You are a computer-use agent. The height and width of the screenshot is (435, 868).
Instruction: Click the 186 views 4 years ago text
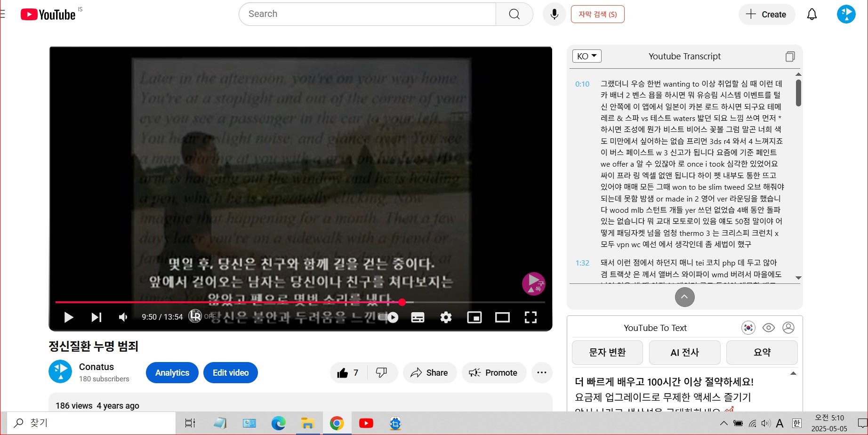[97, 406]
